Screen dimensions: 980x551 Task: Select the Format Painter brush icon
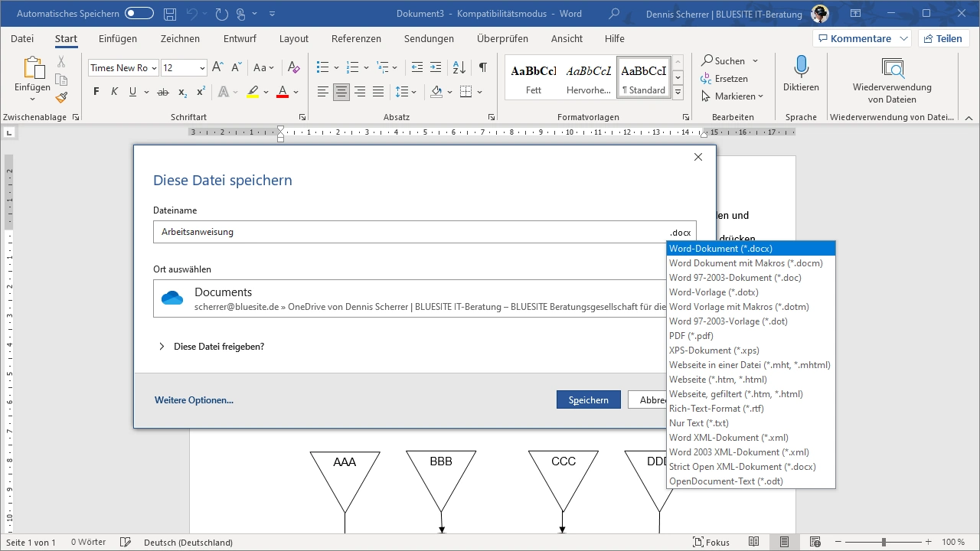coord(62,97)
